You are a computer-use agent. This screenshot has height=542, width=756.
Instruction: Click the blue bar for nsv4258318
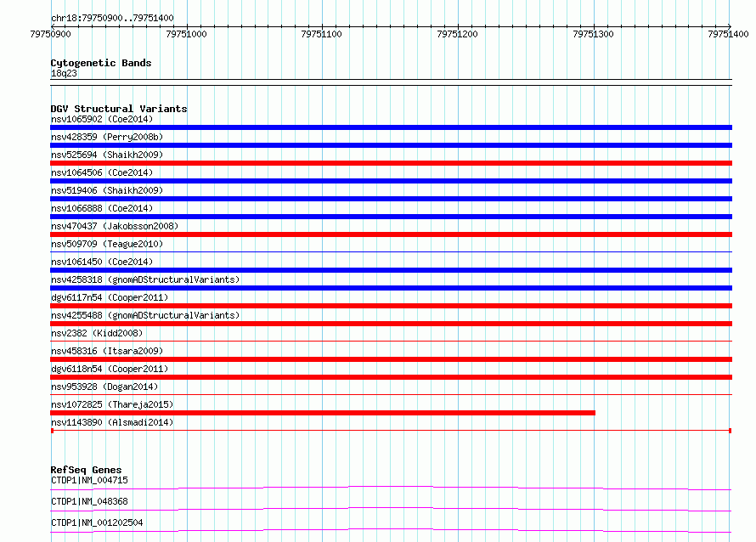(391, 288)
